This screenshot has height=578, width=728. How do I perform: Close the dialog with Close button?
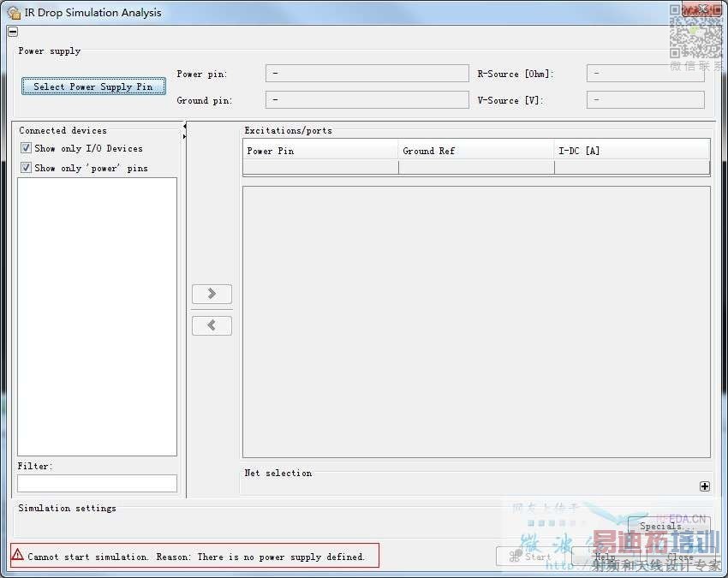click(680, 557)
